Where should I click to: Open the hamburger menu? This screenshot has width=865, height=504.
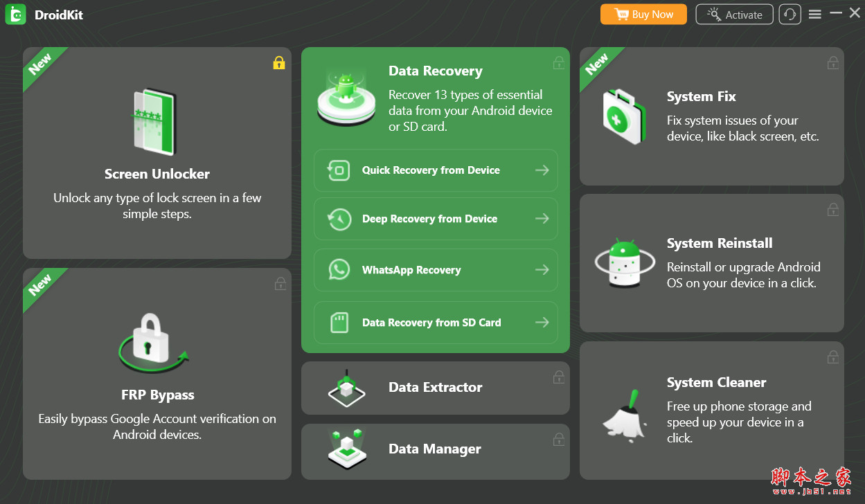point(814,13)
